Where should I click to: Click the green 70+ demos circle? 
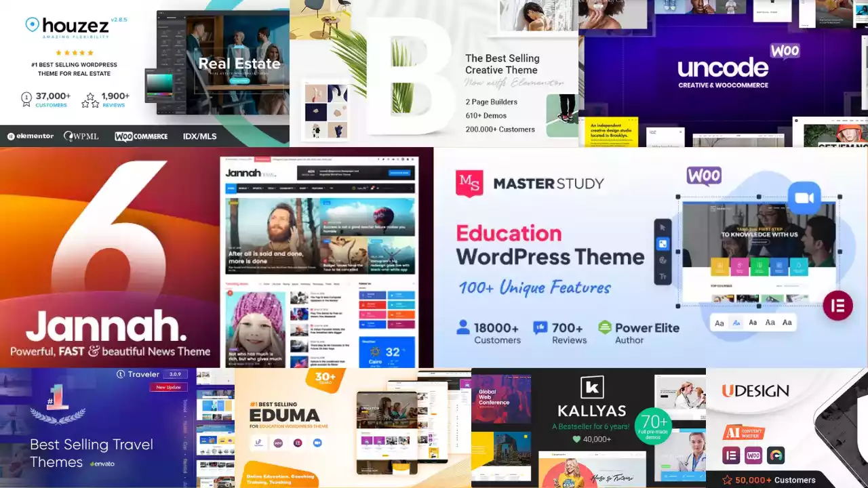[x=652, y=426]
